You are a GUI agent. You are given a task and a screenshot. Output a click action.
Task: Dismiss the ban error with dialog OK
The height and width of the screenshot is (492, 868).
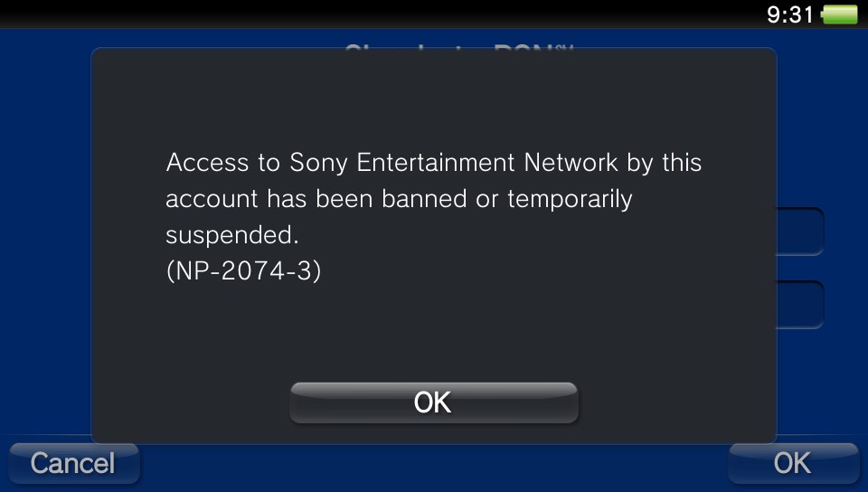(x=434, y=402)
